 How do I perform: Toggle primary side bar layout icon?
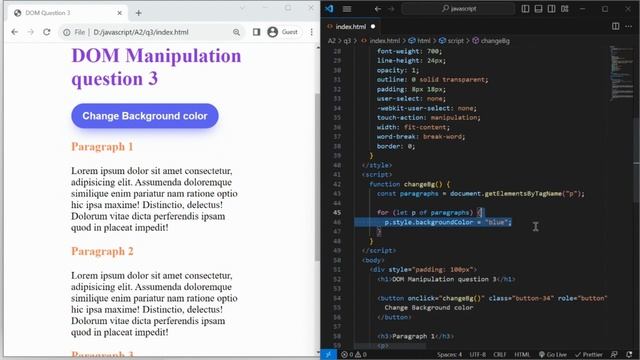click(525, 9)
